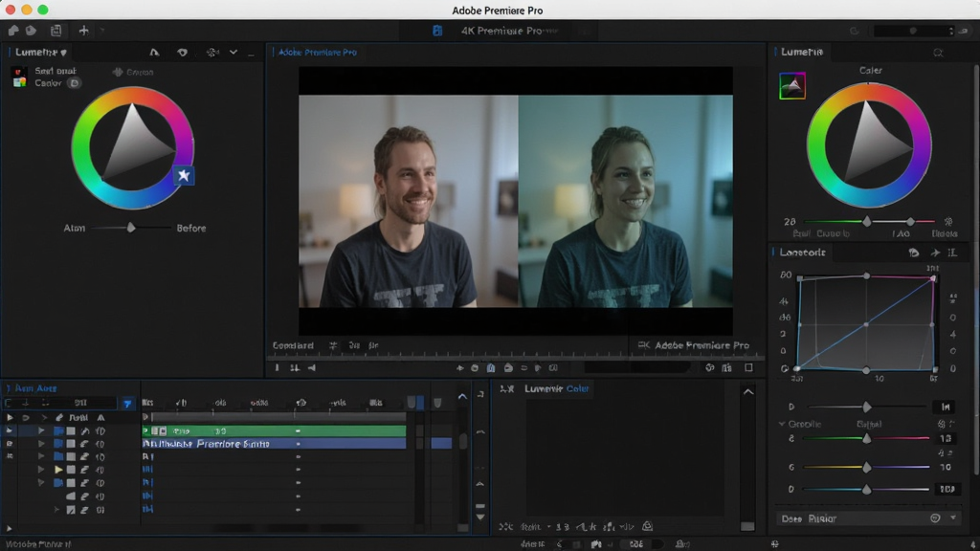Click the round icon in the Dase Risior bar
Viewport: 980px width, 551px height.
(x=936, y=518)
